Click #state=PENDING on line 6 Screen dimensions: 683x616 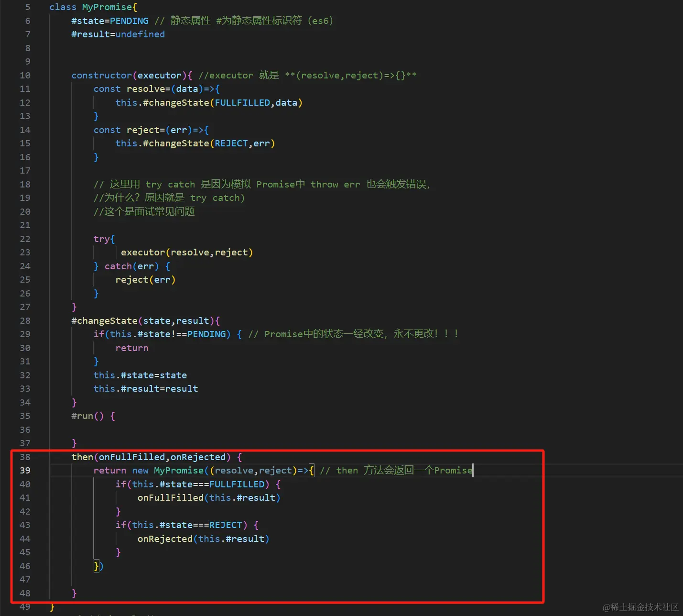tap(110, 21)
